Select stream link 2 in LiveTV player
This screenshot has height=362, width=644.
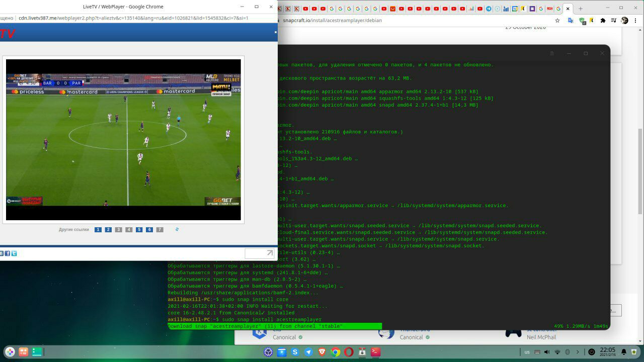coord(108,230)
